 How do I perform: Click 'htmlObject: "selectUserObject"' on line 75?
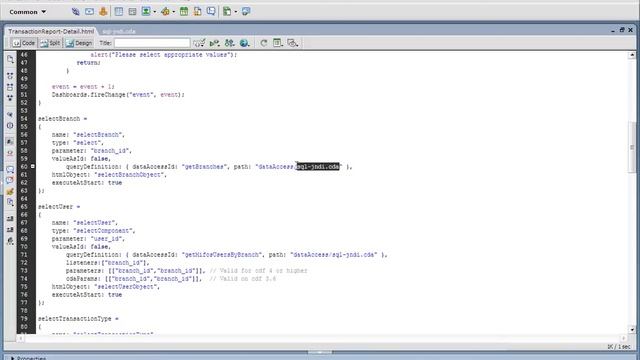106,287
